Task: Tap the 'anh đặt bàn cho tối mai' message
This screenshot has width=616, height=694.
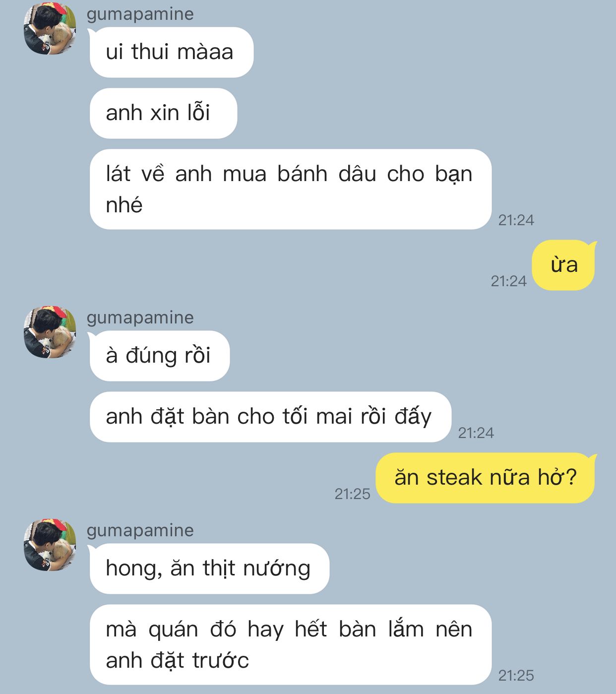Action: 270,417
